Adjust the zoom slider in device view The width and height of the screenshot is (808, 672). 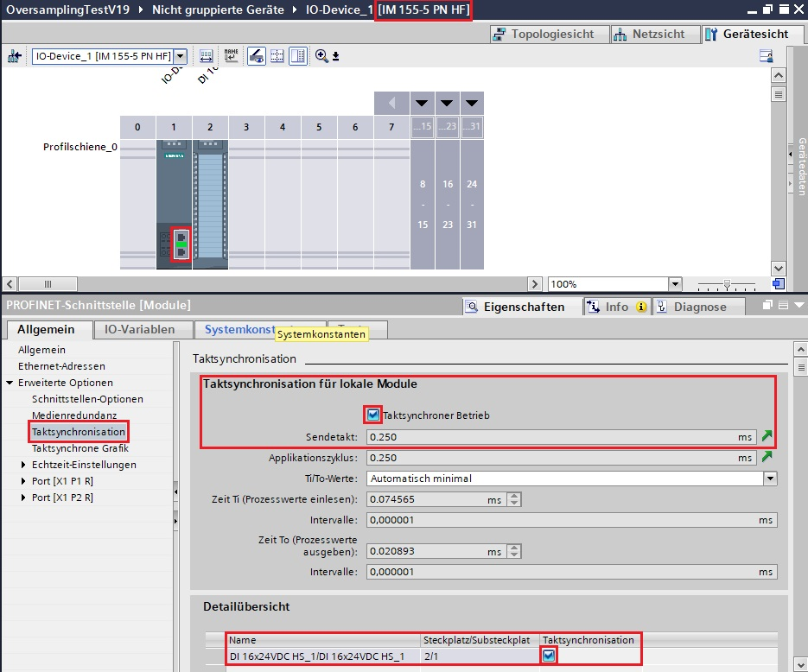click(x=727, y=284)
